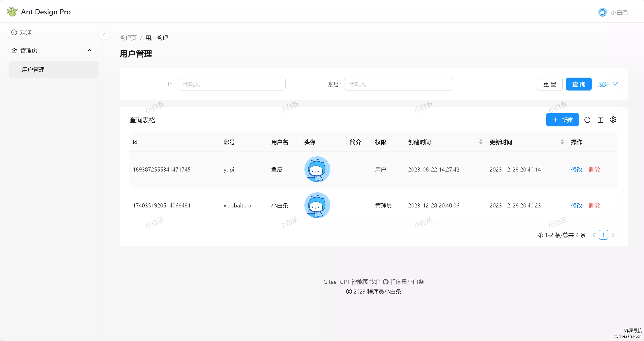Open xiaobaitiao's avatar image

(317, 205)
